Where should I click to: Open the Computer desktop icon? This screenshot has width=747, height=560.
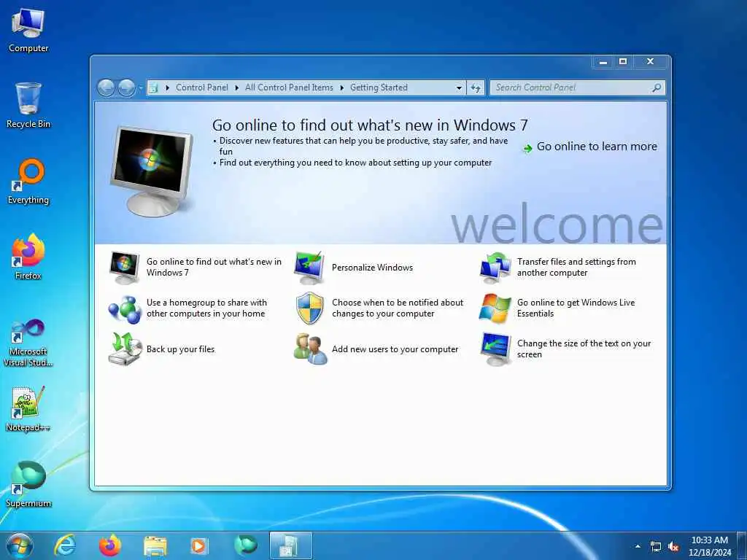(28, 30)
